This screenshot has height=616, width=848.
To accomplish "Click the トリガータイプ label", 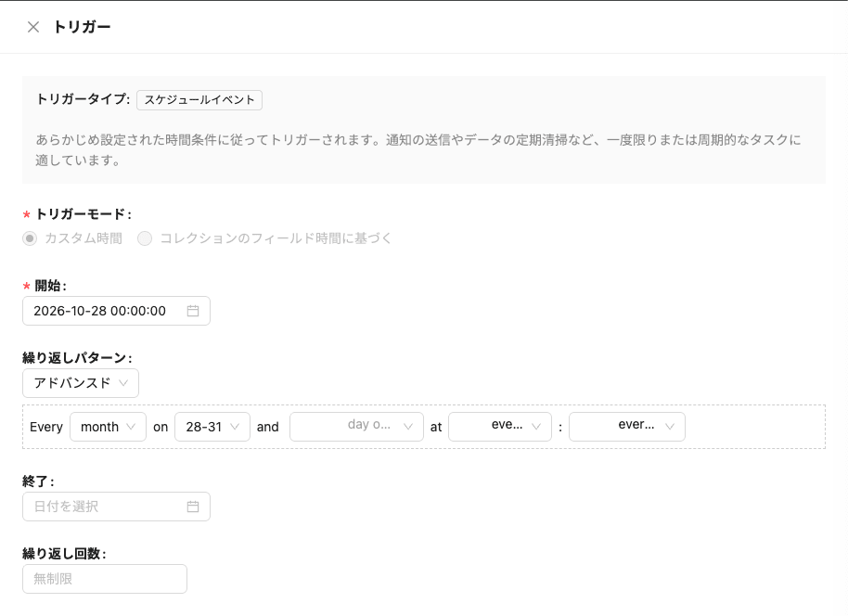I will point(83,99).
